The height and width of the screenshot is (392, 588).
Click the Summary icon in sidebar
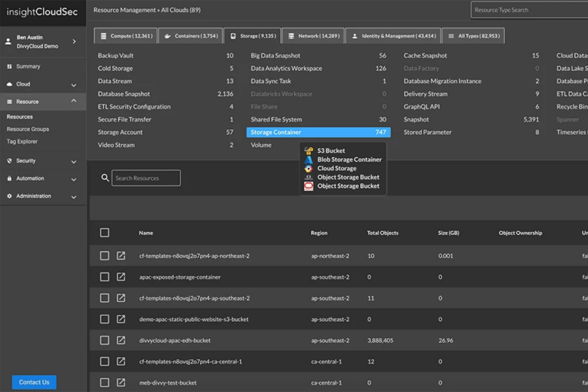point(10,67)
